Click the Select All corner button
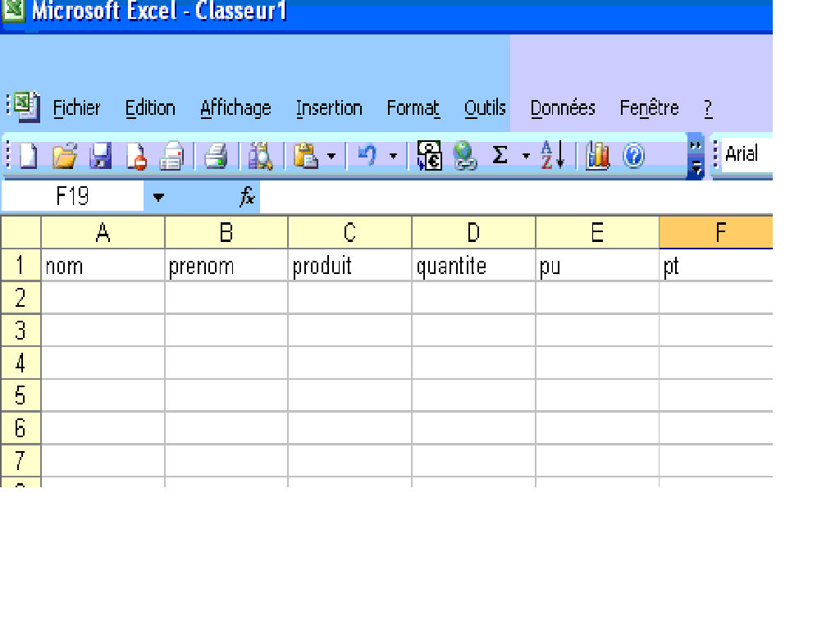840x630 pixels. click(x=21, y=232)
